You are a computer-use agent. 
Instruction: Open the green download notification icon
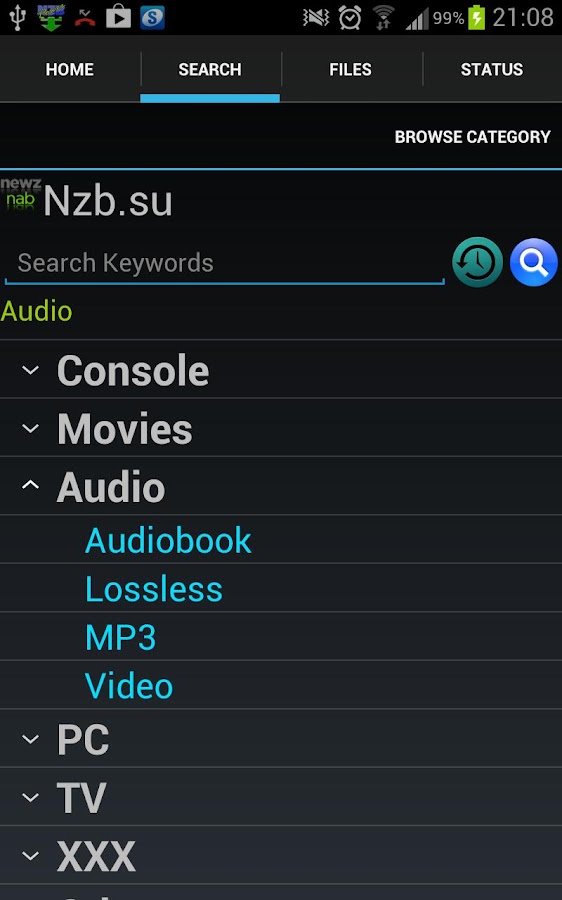tap(51, 17)
